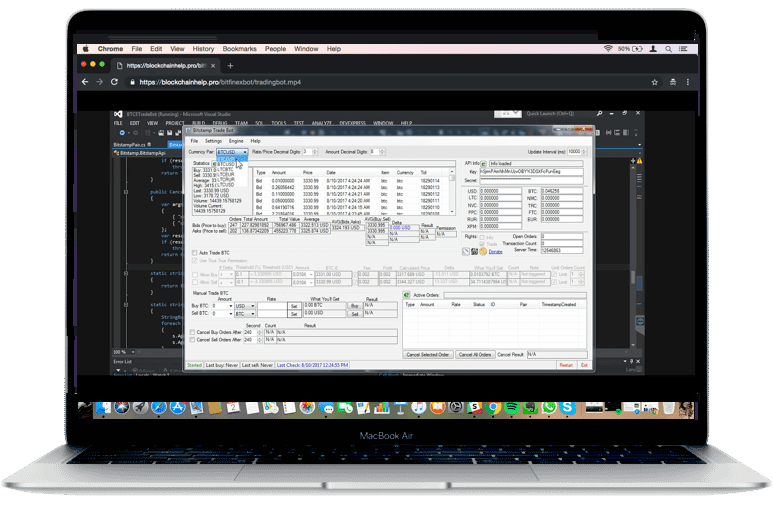Open Chrome's People menu

(275, 49)
